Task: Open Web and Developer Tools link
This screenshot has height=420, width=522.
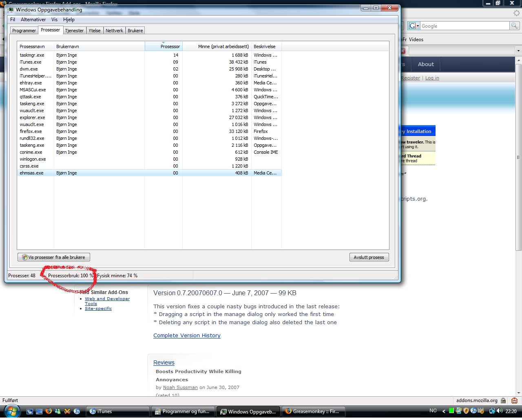Action: (x=107, y=301)
